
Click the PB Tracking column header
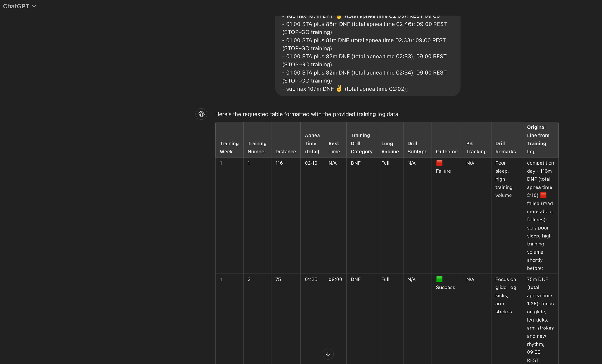[476, 147]
